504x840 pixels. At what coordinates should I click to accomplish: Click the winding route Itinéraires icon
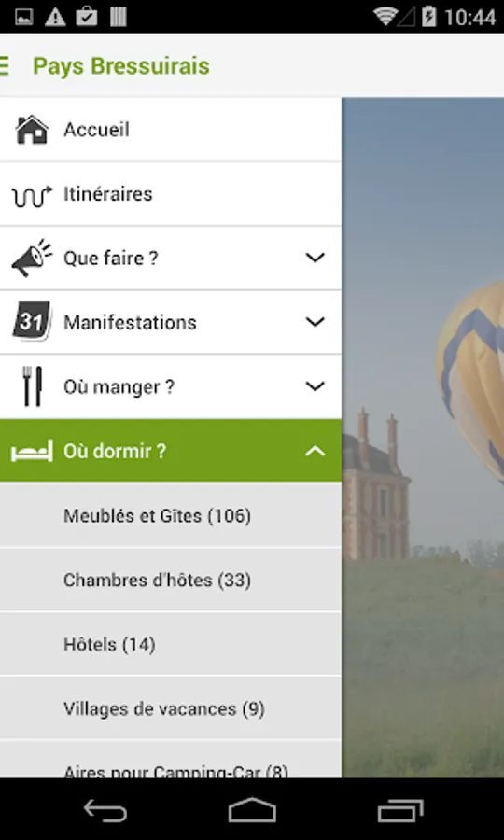coord(32,196)
